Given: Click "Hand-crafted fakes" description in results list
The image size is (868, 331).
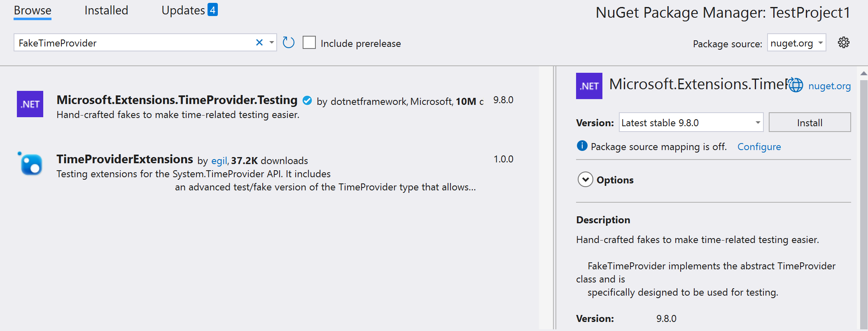Looking at the screenshot, I should (178, 115).
